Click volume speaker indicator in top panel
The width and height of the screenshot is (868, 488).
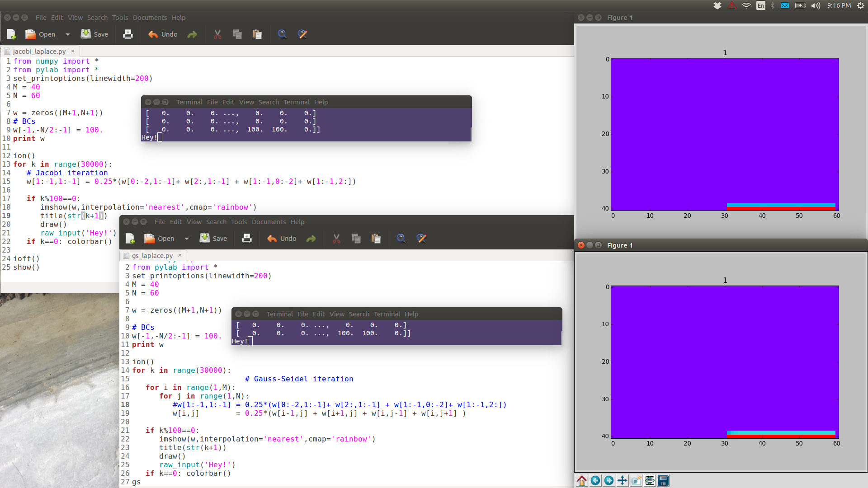pyautogui.click(x=816, y=5)
